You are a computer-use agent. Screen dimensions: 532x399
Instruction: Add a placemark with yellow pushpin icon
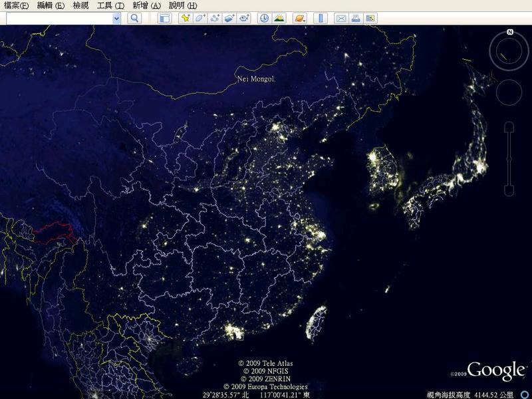[x=186, y=19]
